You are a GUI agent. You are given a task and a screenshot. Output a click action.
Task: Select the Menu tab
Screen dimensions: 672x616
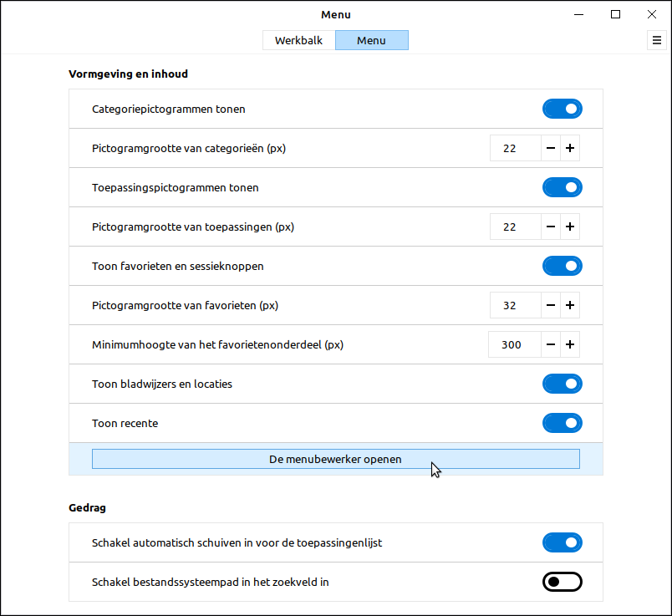coord(371,40)
